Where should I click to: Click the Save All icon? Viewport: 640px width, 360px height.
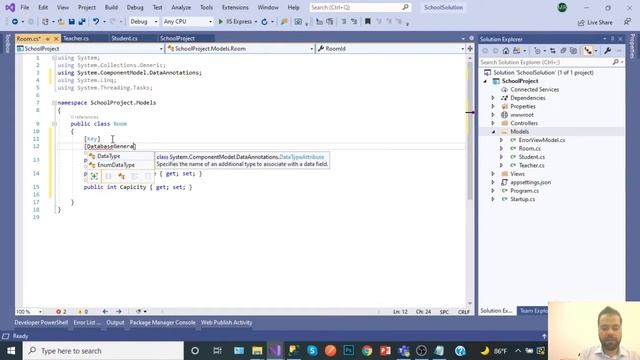82,22
